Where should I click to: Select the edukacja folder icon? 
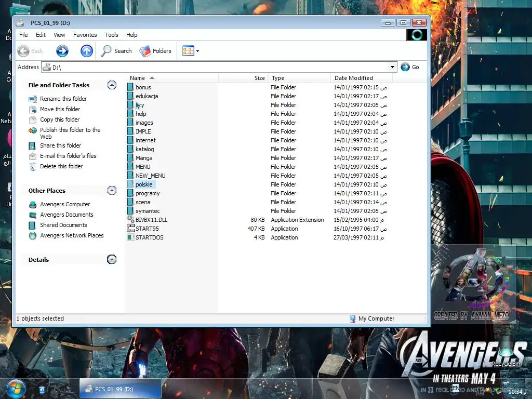point(130,96)
